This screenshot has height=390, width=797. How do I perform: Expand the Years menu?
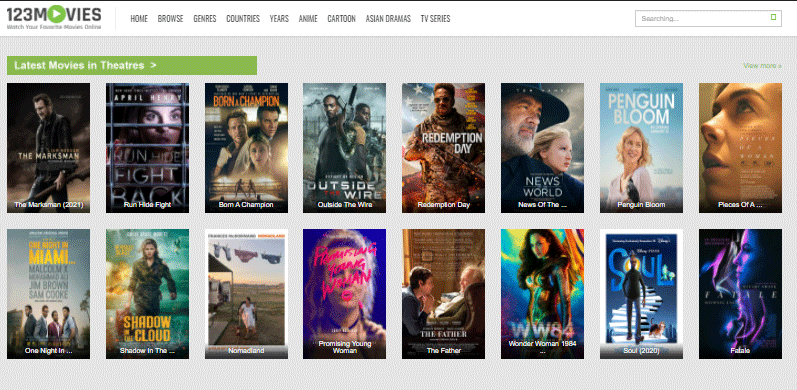(x=279, y=19)
